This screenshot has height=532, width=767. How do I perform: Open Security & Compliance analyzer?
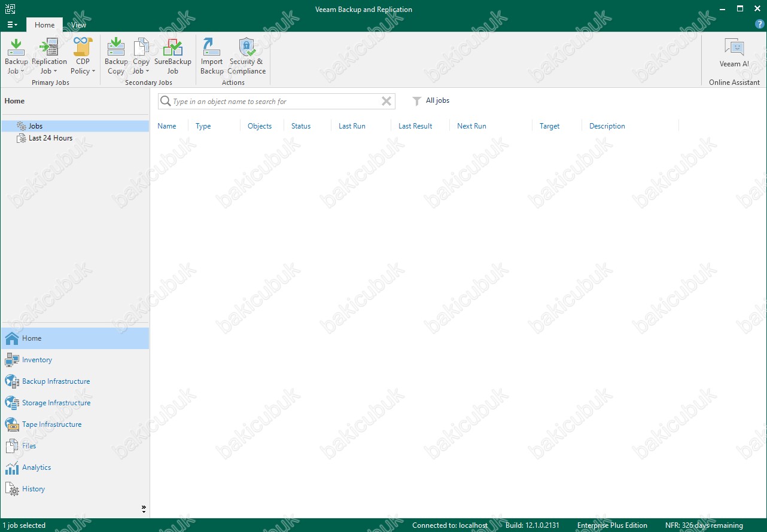(246, 56)
